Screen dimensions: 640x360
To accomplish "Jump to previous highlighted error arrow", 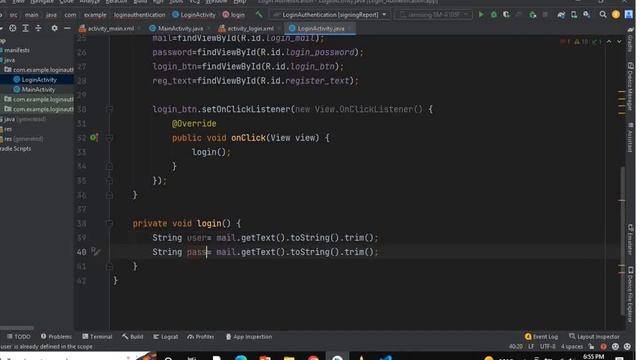I will [x=609, y=42].
